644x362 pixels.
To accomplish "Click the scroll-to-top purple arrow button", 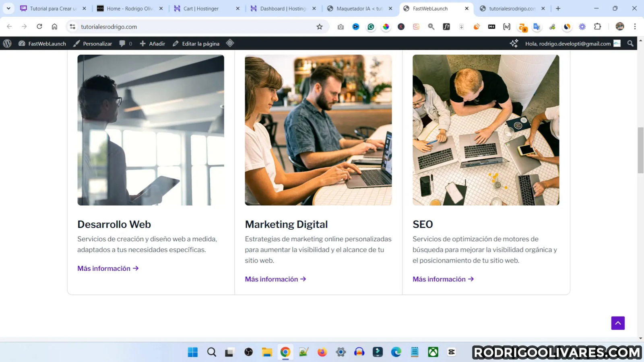I will 618,323.
